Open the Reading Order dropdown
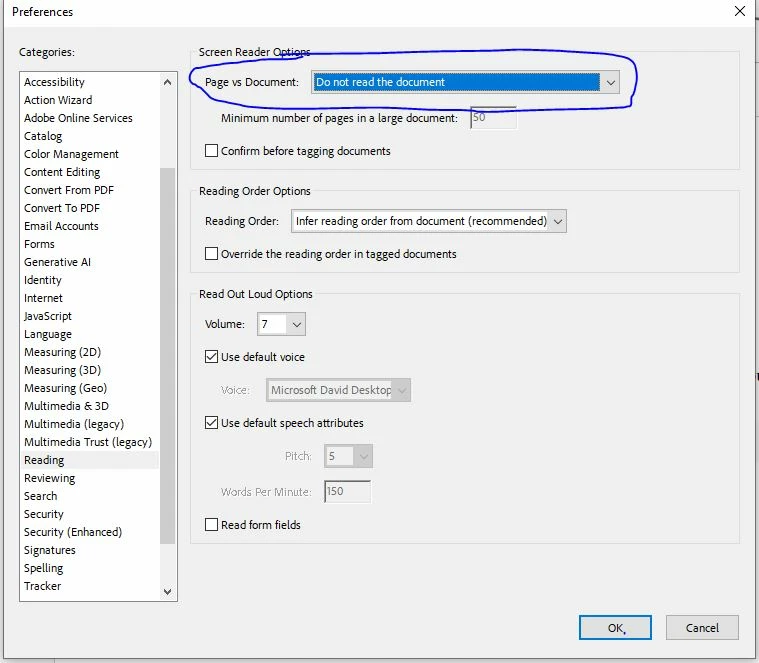759x663 pixels. click(x=428, y=221)
